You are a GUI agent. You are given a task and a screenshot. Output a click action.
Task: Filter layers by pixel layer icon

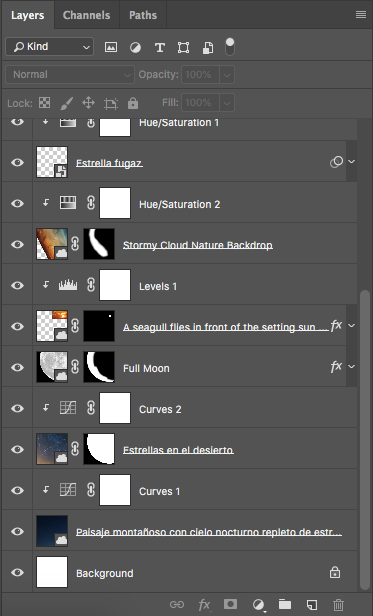click(111, 48)
